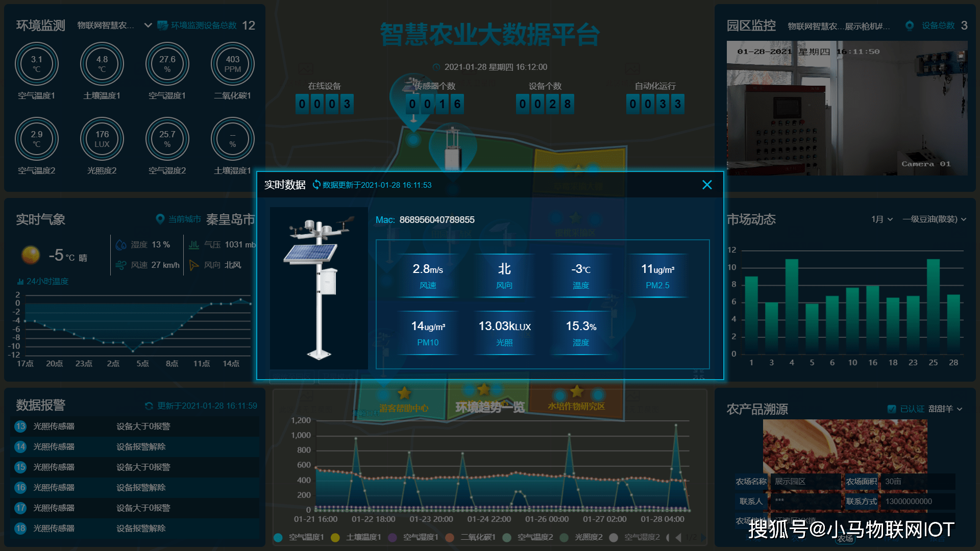Select alarm row 16 设备报警解除

tap(135, 488)
